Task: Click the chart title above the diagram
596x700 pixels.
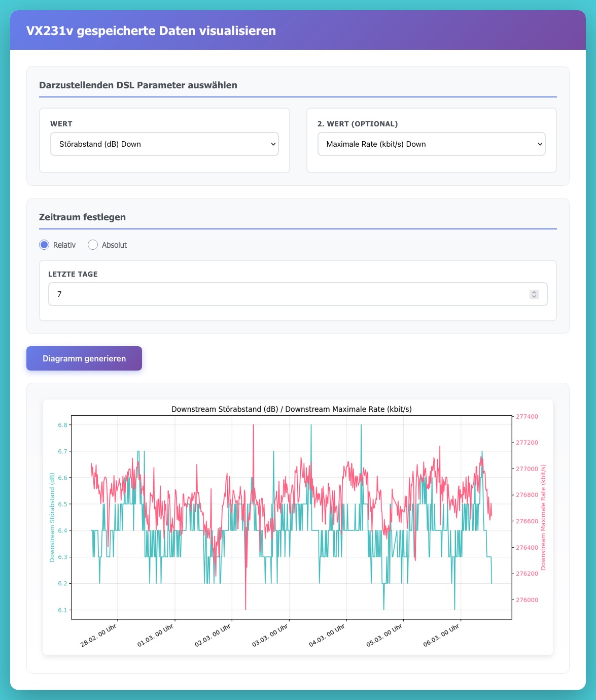Action: pyautogui.click(x=292, y=408)
